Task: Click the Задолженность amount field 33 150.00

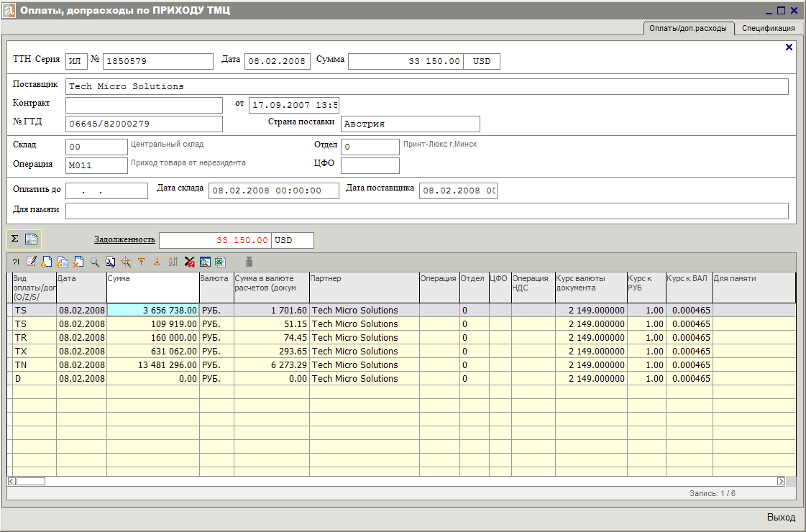Action: pyautogui.click(x=215, y=240)
